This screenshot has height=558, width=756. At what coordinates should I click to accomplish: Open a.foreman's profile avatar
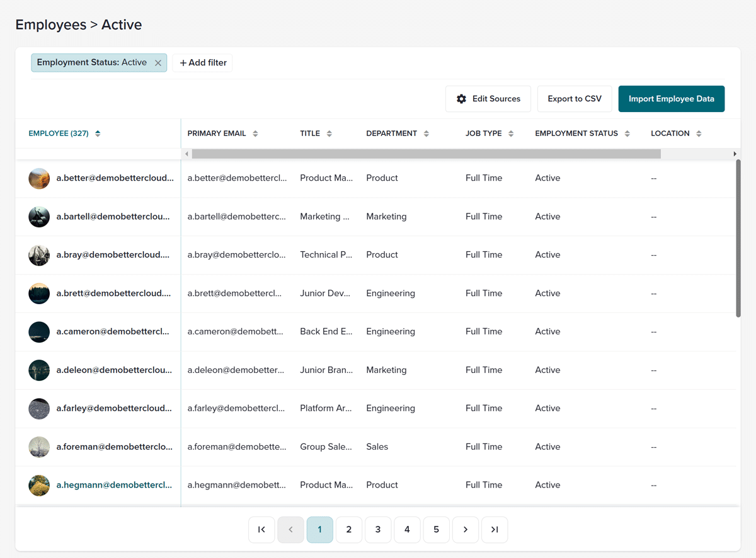pyautogui.click(x=39, y=447)
